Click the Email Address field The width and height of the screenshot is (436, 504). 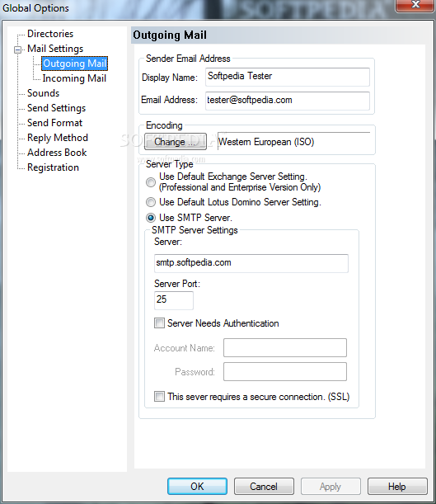coord(288,101)
